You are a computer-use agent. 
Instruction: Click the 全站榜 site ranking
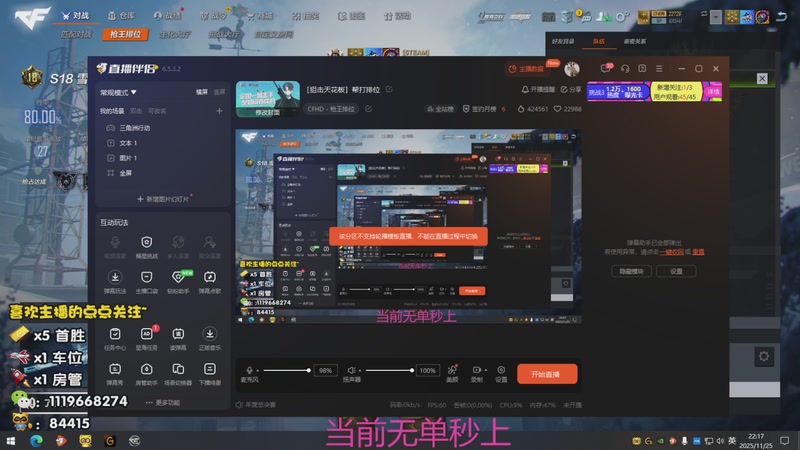440,109
